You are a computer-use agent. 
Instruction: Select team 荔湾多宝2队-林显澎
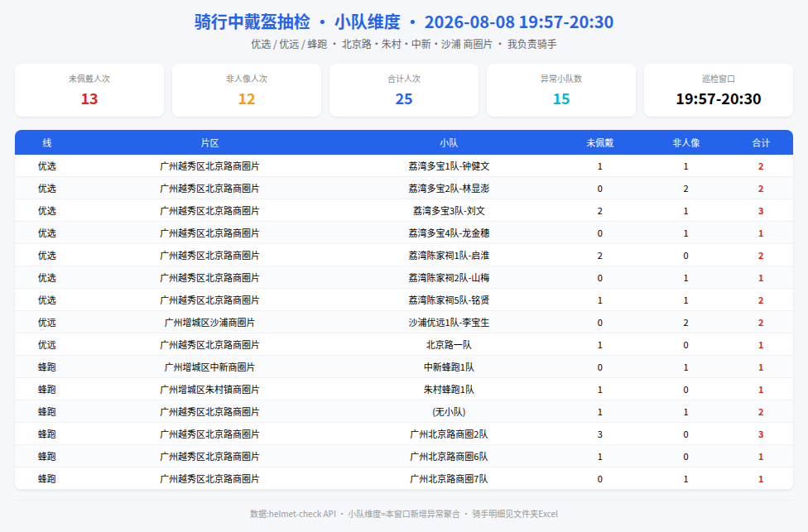[x=449, y=189]
